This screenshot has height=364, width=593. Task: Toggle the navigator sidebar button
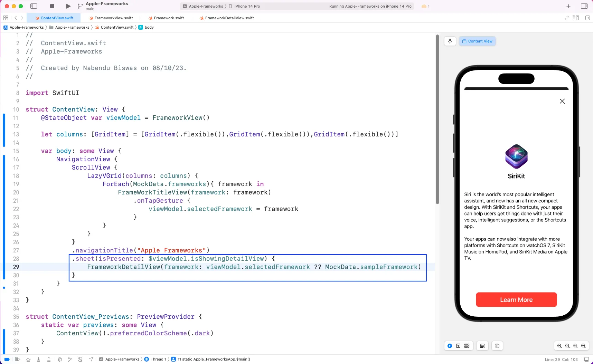(34, 6)
